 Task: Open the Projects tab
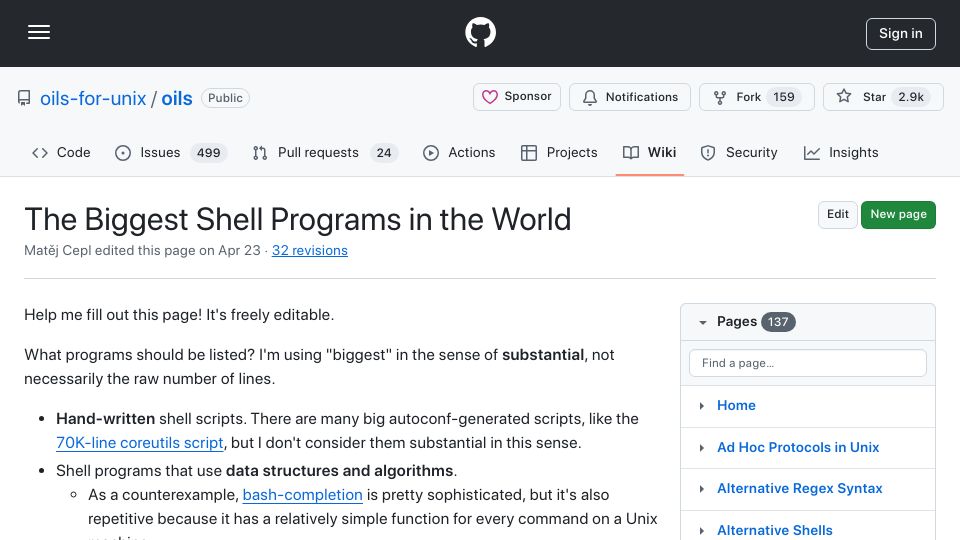(559, 152)
